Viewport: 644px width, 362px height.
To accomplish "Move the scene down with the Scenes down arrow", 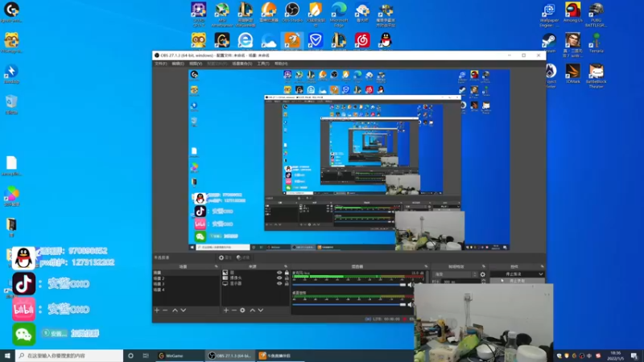I will (184, 311).
